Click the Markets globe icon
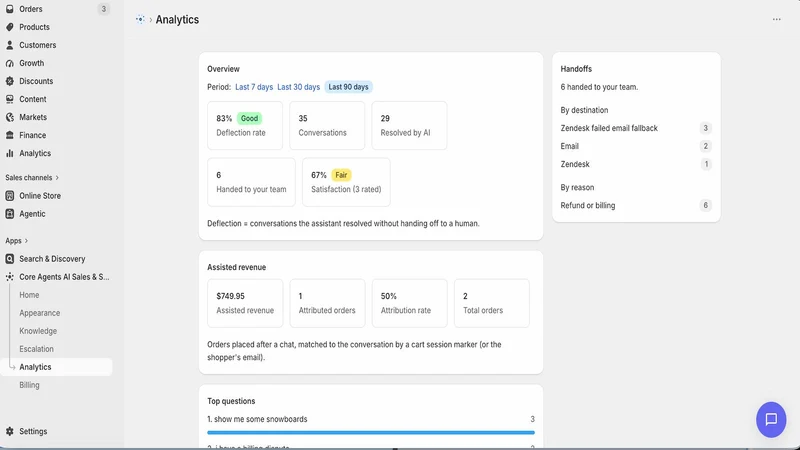This screenshot has height=450, width=800. click(x=10, y=117)
